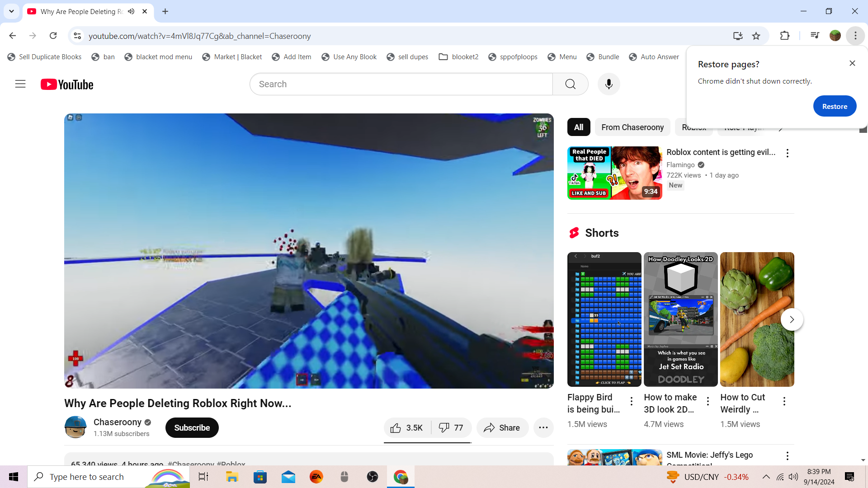
Task: Like the video with thumbs up
Action: pyautogui.click(x=406, y=427)
